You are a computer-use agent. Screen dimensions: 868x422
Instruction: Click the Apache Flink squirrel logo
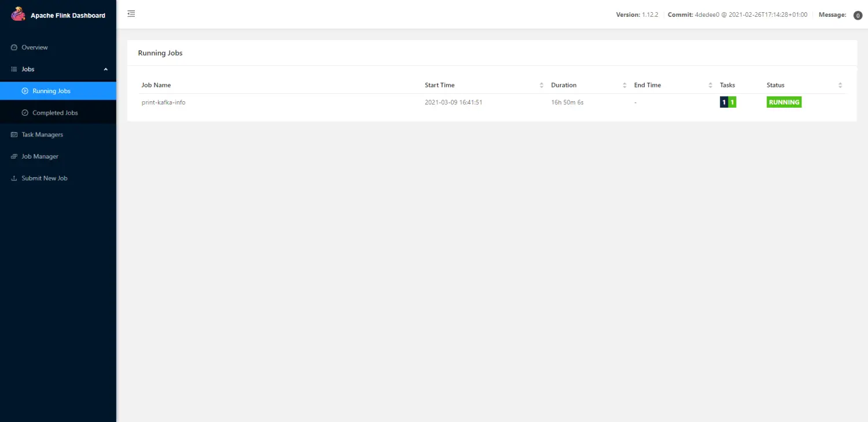[x=18, y=14]
